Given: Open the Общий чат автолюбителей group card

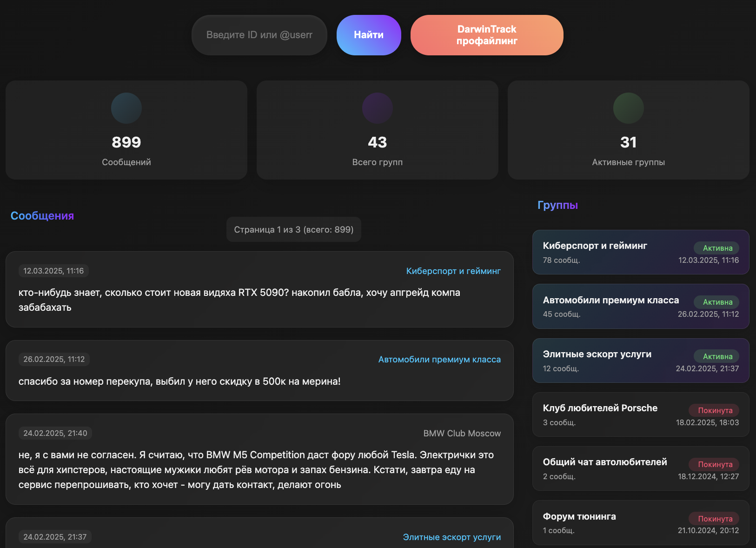Looking at the screenshot, I should coord(641,468).
